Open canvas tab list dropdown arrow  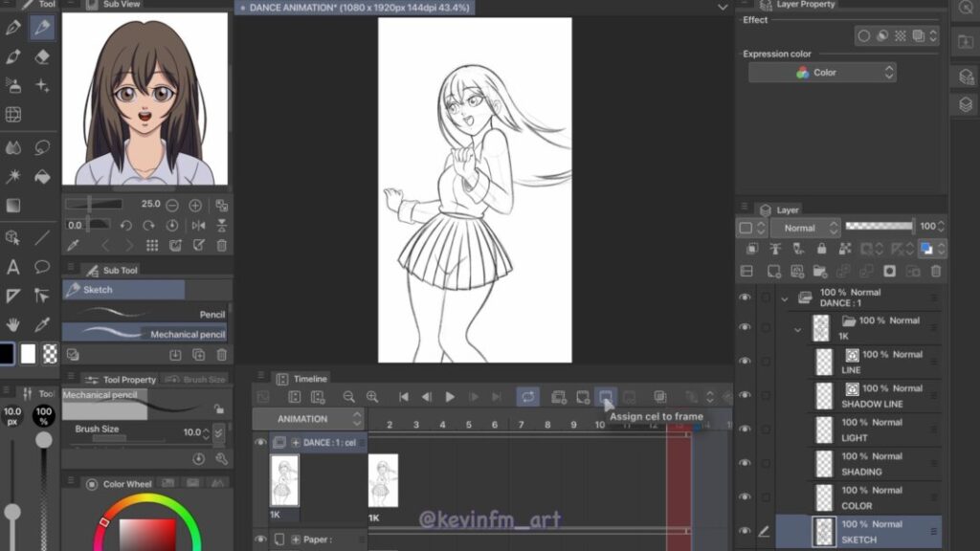coord(723,8)
